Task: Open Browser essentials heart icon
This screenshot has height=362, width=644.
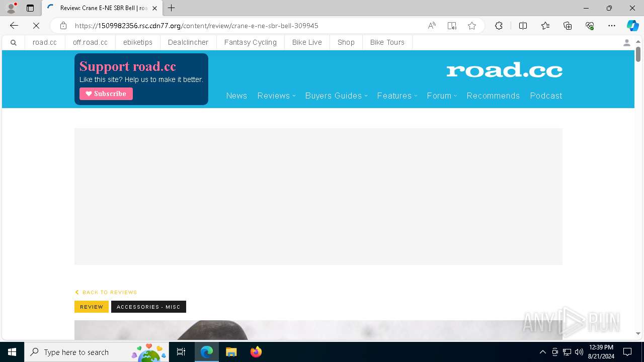Action: pyautogui.click(x=590, y=26)
